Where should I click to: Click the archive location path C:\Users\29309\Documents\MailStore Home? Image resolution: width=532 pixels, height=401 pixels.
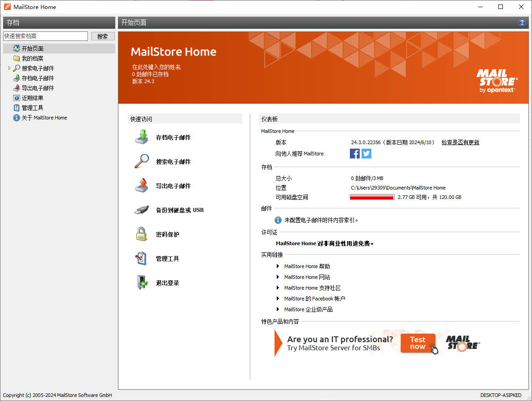click(398, 187)
